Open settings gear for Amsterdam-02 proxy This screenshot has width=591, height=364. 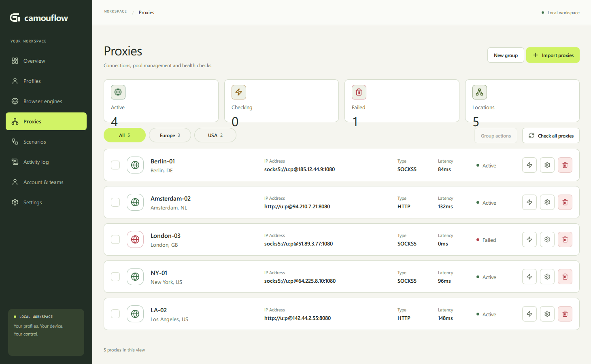coord(547,202)
